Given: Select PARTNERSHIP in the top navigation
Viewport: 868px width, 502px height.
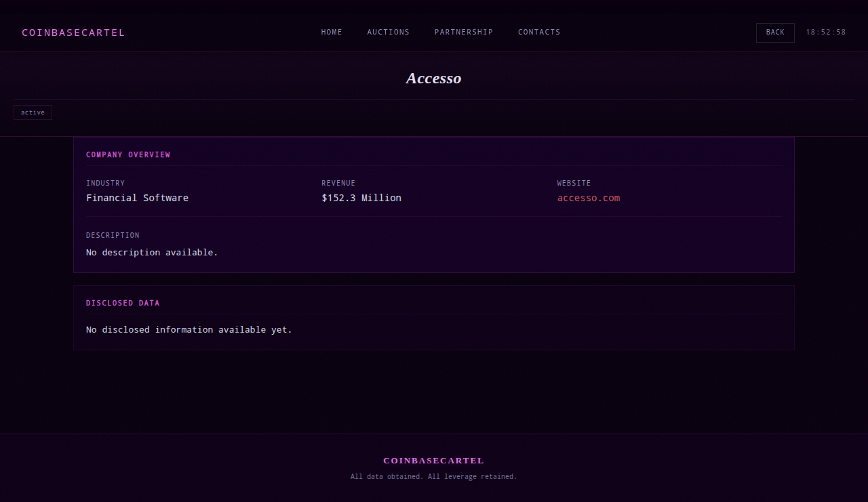Looking at the screenshot, I should click(x=464, y=32).
